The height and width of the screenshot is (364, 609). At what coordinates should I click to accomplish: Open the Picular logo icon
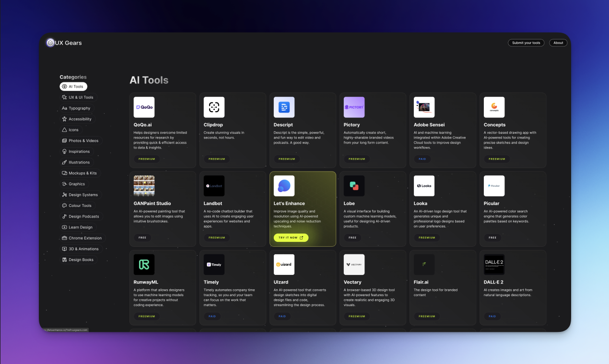coord(494,186)
